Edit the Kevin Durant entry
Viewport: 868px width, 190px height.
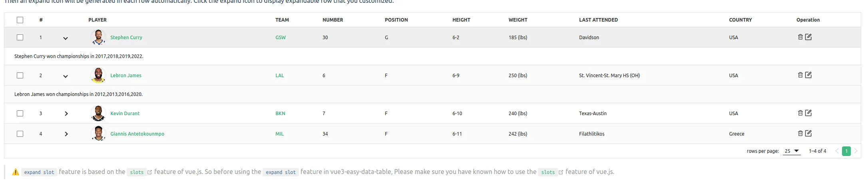808,113
